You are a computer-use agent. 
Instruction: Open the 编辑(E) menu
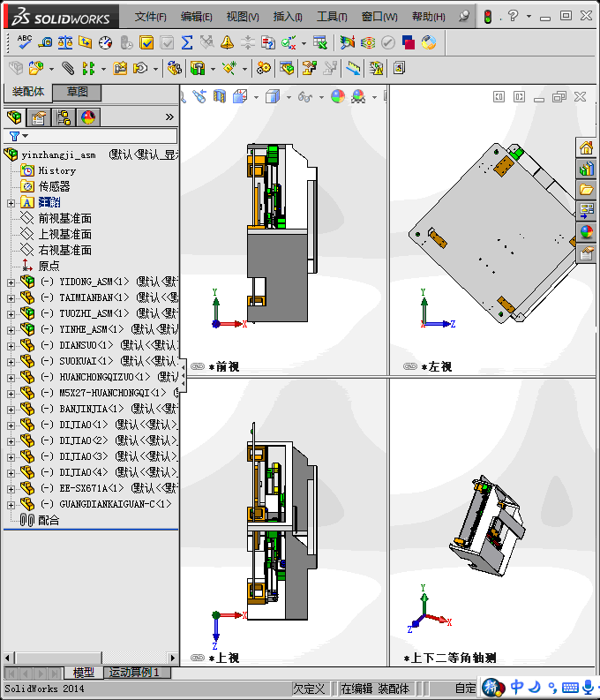(x=196, y=17)
